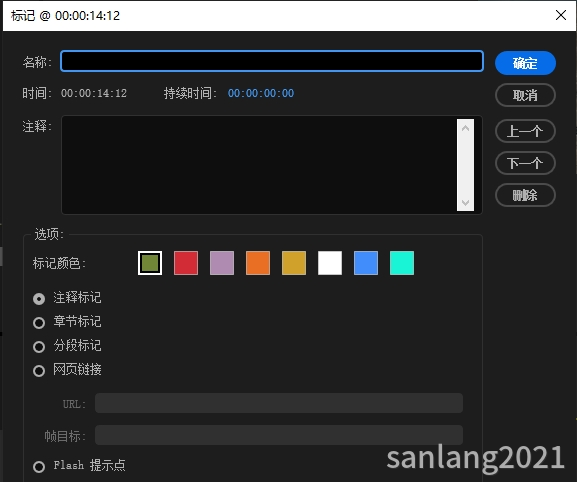Focus the 名称 name input field
This screenshot has width=577, height=482.
pos(272,61)
